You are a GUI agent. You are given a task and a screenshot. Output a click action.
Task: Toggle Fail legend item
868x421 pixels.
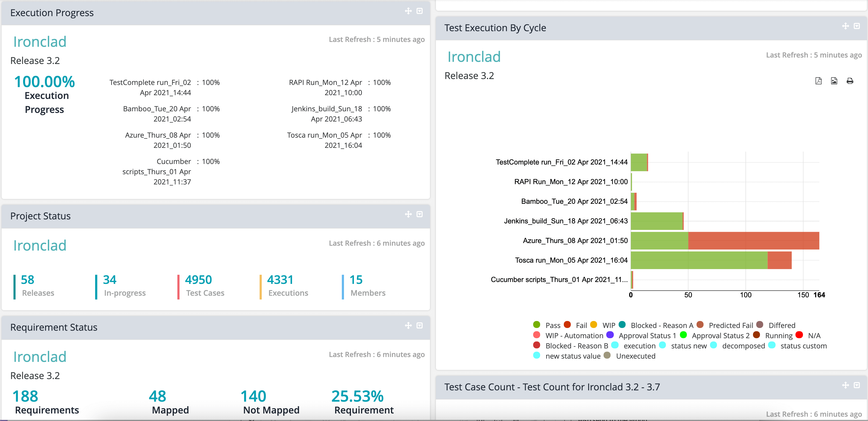pos(576,325)
